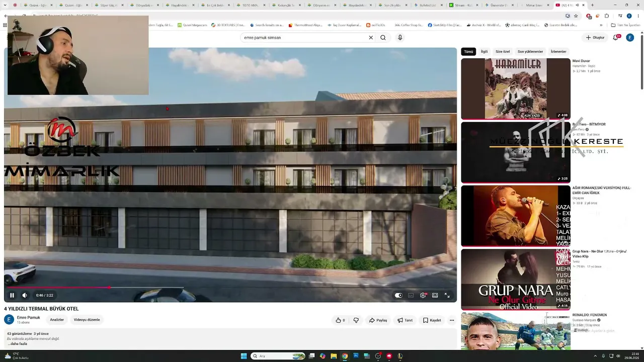Like the video with thumbs up

(x=341, y=320)
